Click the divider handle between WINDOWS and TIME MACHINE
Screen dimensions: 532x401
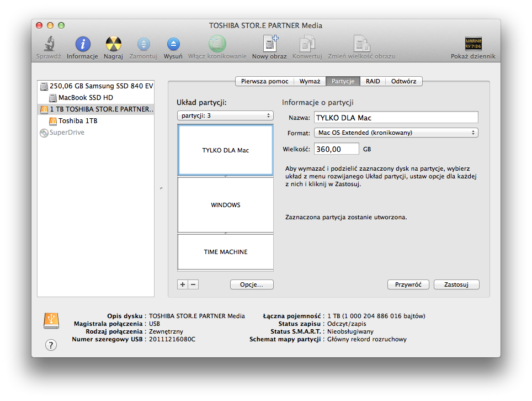tap(226, 233)
